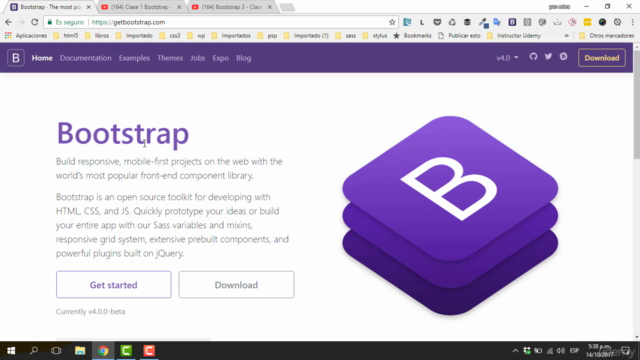This screenshot has height=360, width=640.
Task: Open Task View on the taskbar
Action: (56, 351)
